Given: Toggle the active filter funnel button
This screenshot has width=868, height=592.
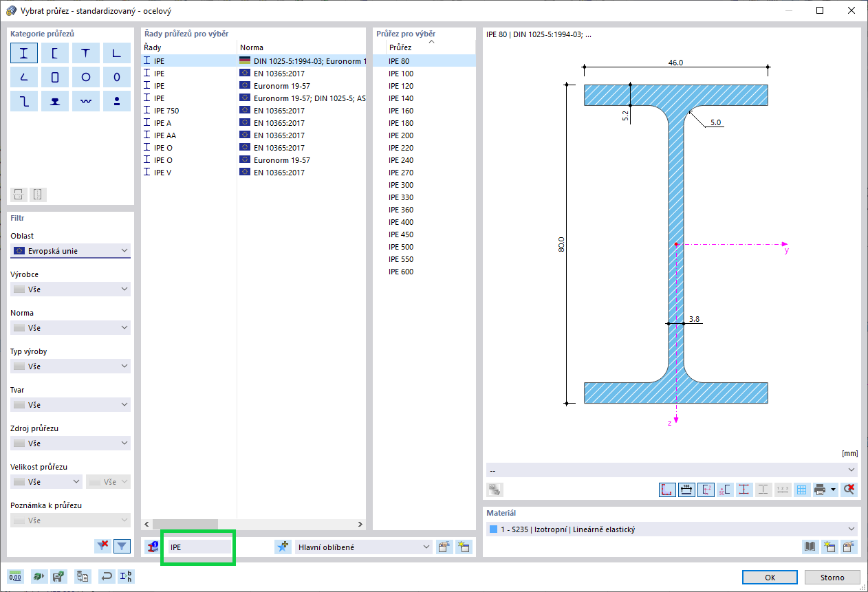Looking at the screenshot, I should pos(122,546).
